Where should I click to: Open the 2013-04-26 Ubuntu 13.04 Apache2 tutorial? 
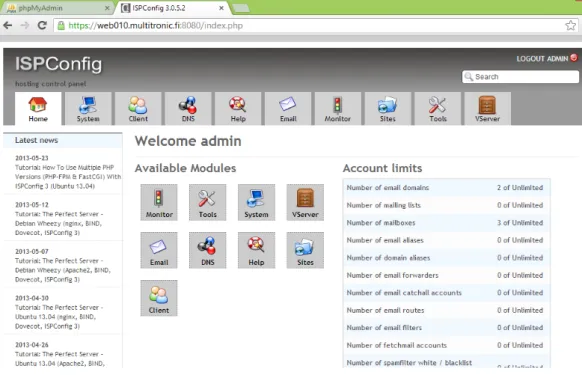pyautogui.click(x=60, y=359)
